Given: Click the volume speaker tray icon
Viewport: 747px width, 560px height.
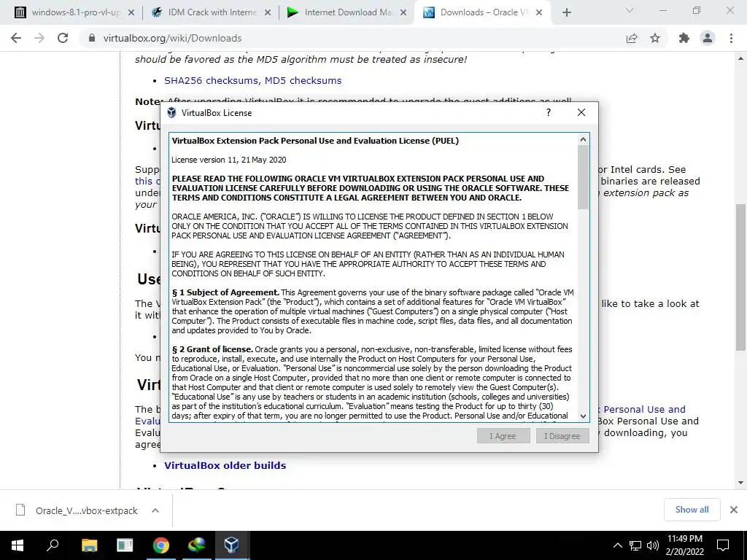Looking at the screenshot, I should click(653, 545).
